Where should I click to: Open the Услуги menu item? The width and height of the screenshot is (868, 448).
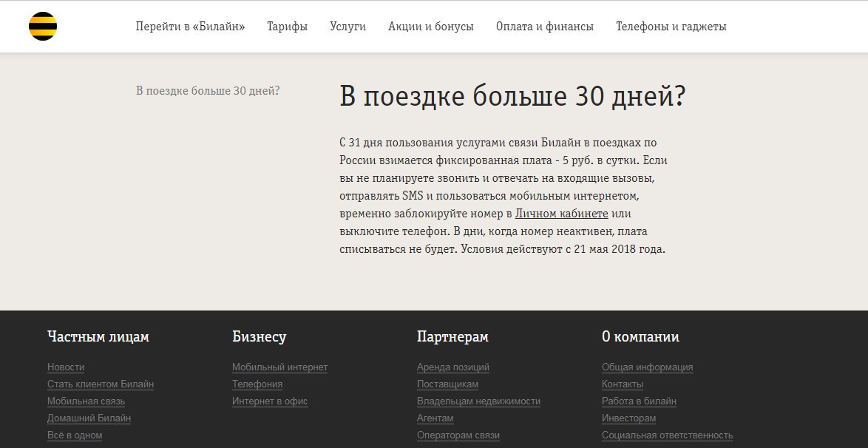tap(347, 27)
